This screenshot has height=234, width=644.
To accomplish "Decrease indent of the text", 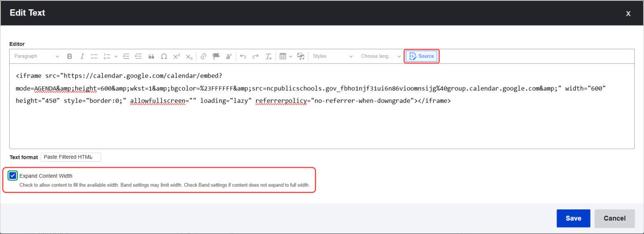I will (126, 56).
